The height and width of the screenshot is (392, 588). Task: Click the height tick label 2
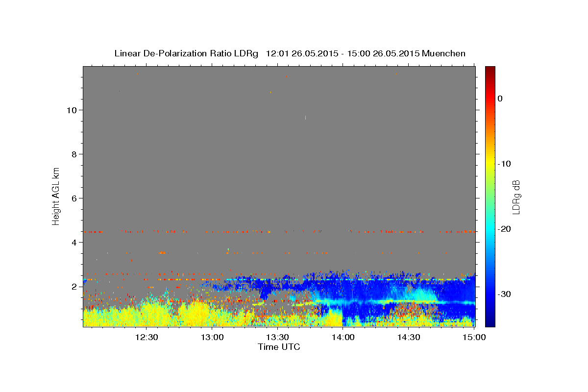pos(73,286)
